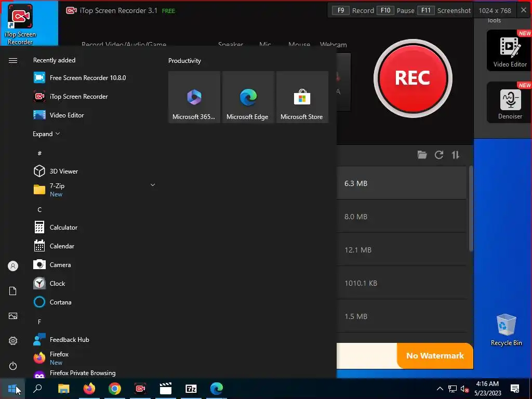Switch to iTop Screen Recorder taskbar icon
Screen dimensions: 532x399
pos(140,389)
